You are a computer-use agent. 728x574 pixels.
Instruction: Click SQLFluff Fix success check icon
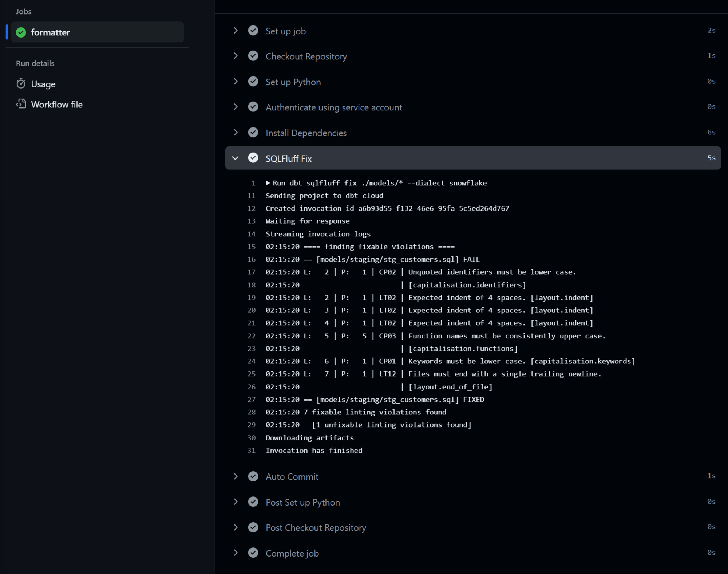pos(253,158)
